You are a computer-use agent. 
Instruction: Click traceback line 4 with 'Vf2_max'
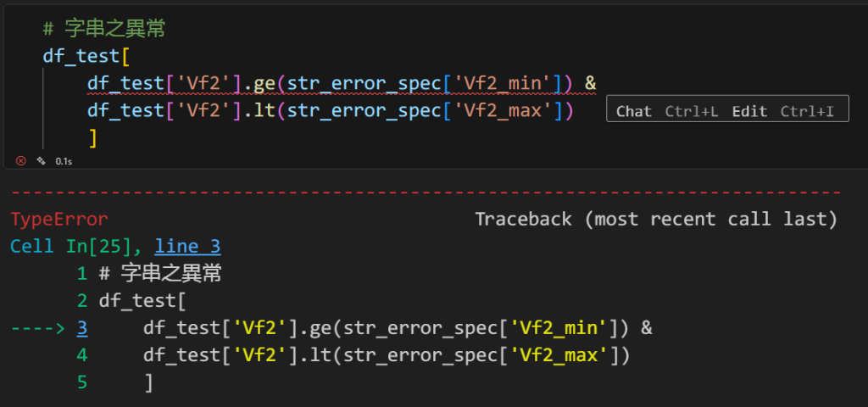point(387,355)
